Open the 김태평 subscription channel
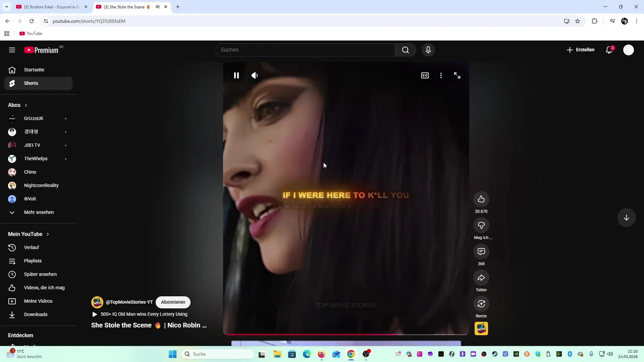The image size is (644, 362). click(x=38, y=132)
